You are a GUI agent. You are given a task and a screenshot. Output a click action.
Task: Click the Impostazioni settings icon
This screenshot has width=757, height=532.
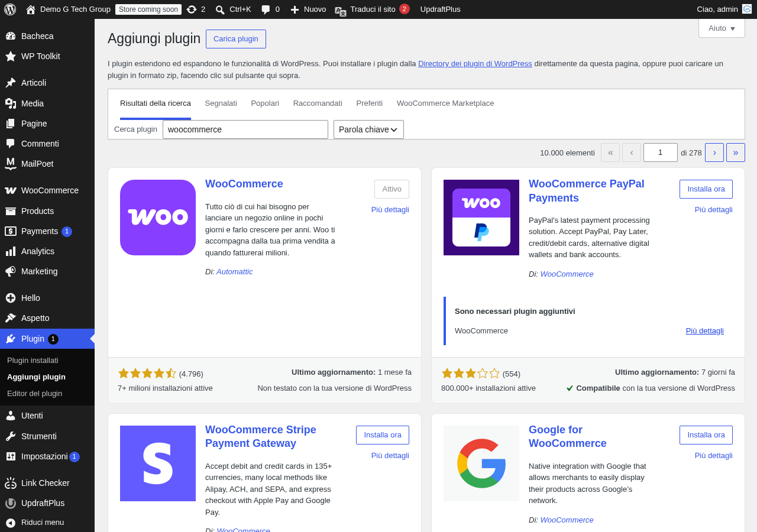coord(11,456)
